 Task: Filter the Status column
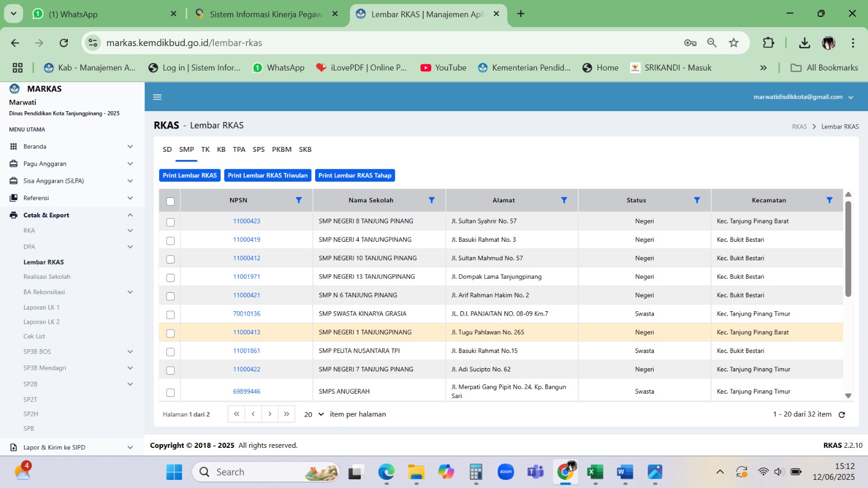697,200
